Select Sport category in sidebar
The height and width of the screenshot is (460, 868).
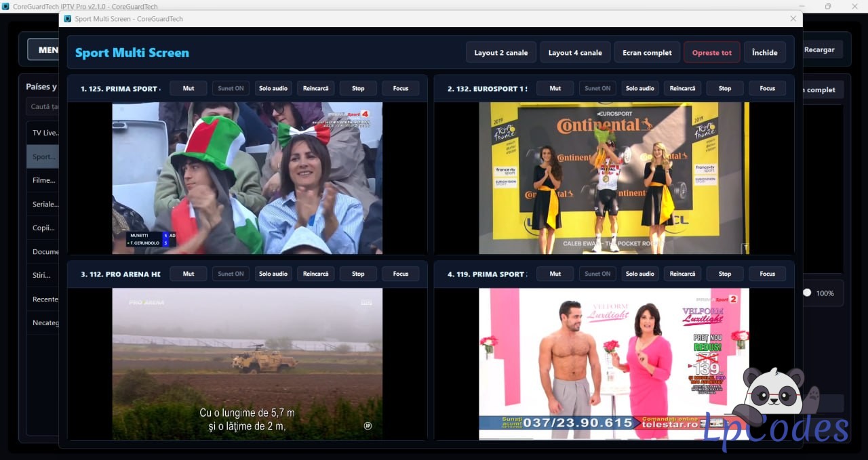point(43,156)
